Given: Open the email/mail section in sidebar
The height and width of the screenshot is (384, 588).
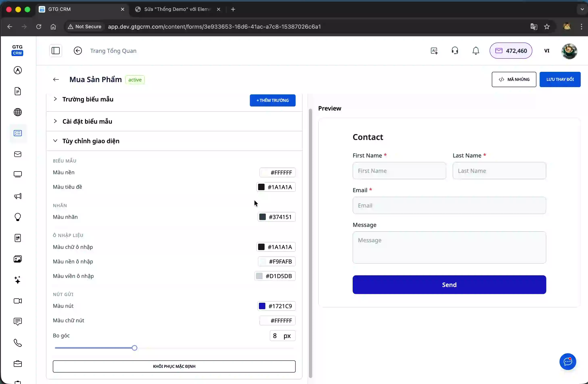Looking at the screenshot, I should (x=18, y=154).
